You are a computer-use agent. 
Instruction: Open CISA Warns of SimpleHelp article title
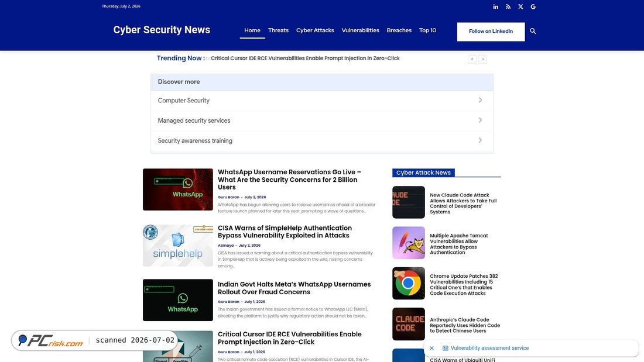(x=285, y=232)
